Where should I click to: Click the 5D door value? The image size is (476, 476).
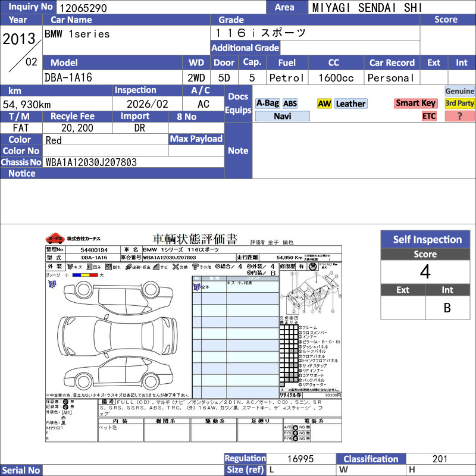pos(224,78)
